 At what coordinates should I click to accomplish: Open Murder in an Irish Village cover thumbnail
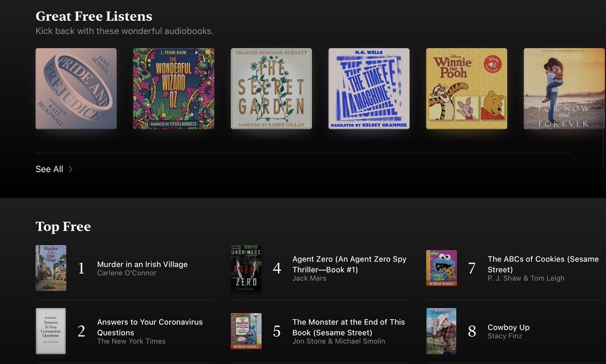(51, 268)
